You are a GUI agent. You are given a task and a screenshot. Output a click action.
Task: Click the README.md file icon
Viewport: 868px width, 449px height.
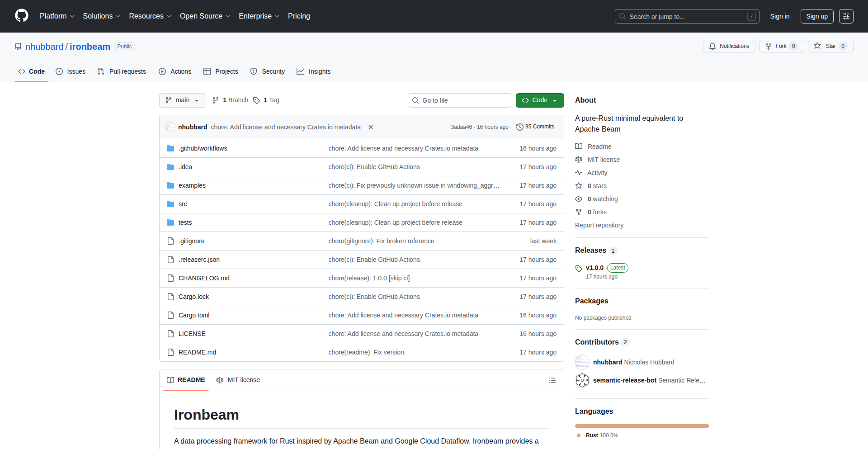pyautogui.click(x=170, y=352)
